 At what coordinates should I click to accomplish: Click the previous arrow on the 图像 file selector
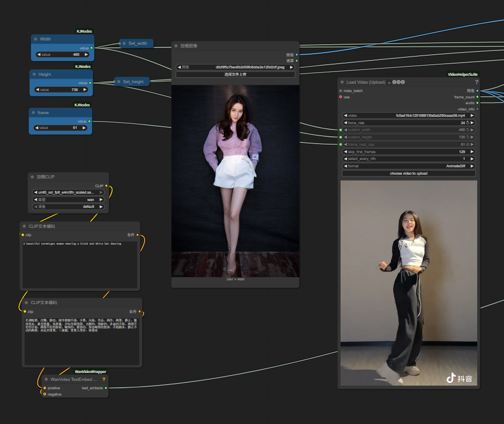click(179, 67)
